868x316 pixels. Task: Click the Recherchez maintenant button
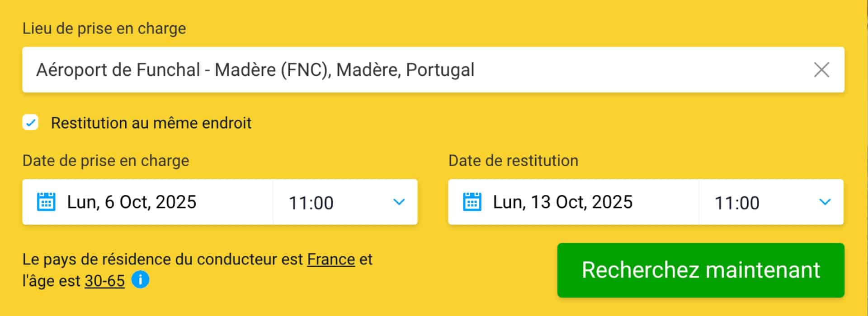tap(701, 270)
